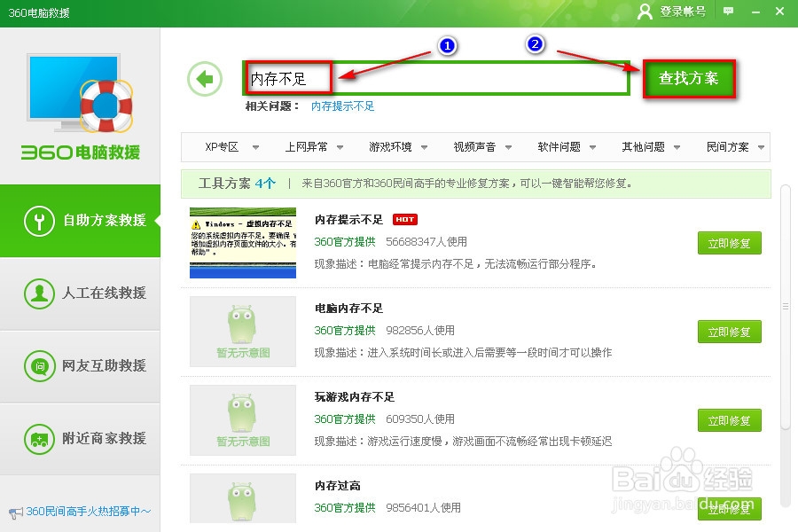Open placeholder thumbnail for 玩游戏内存不足
Viewport: 798px width, 532px height.
tap(243, 420)
